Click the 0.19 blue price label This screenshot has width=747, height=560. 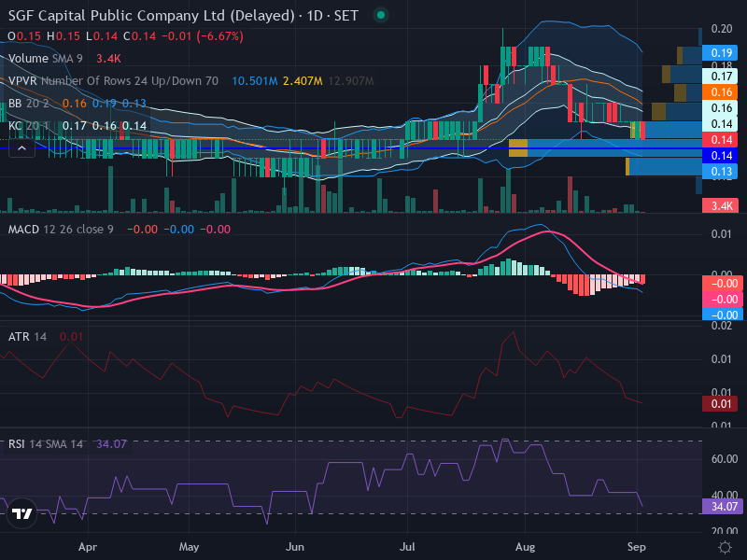pos(720,53)
